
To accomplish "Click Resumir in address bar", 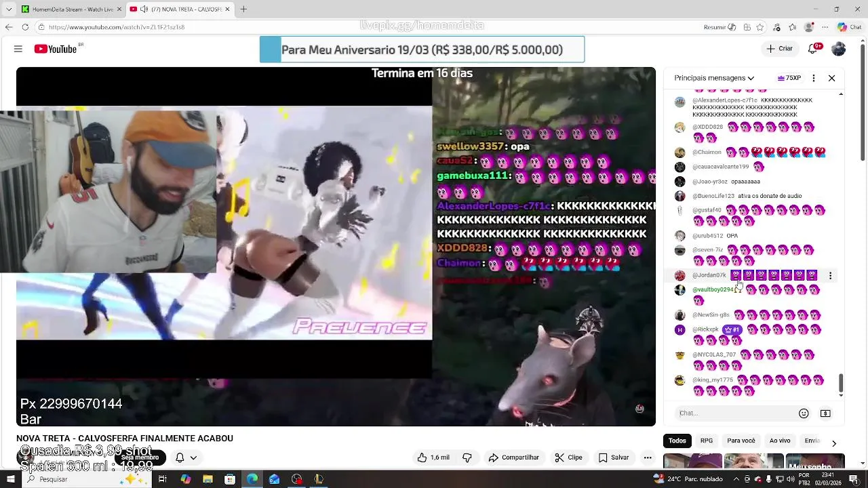I will click(x=719, y=27).
